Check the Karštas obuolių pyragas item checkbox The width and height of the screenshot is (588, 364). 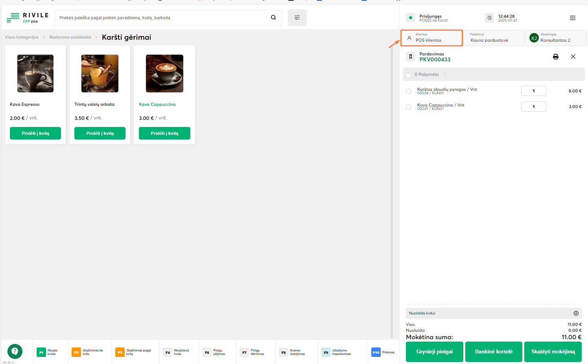409,91
